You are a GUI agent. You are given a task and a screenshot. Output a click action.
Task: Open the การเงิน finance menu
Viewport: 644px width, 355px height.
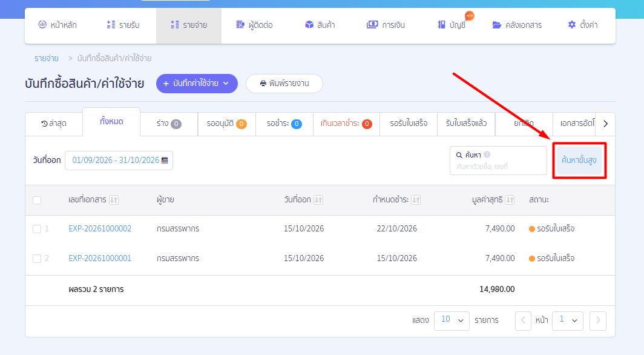[x=386, y=25]
